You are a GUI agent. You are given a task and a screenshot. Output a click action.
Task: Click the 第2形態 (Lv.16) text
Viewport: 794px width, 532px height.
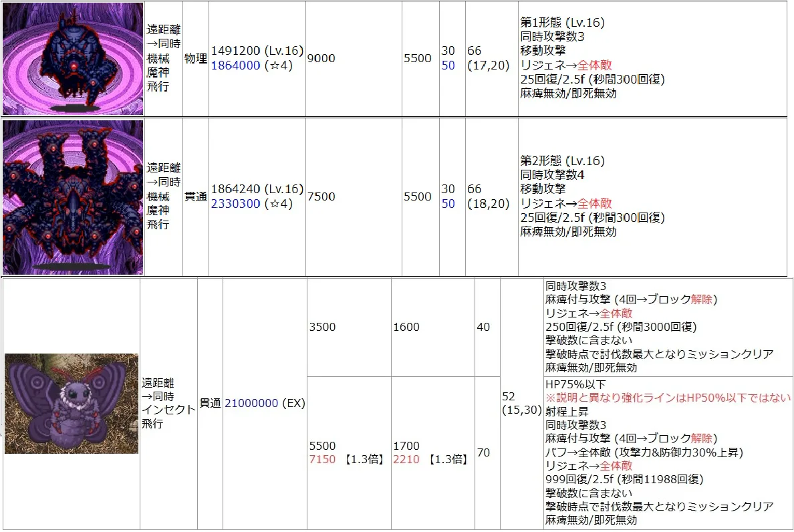[x=563, y=160]
